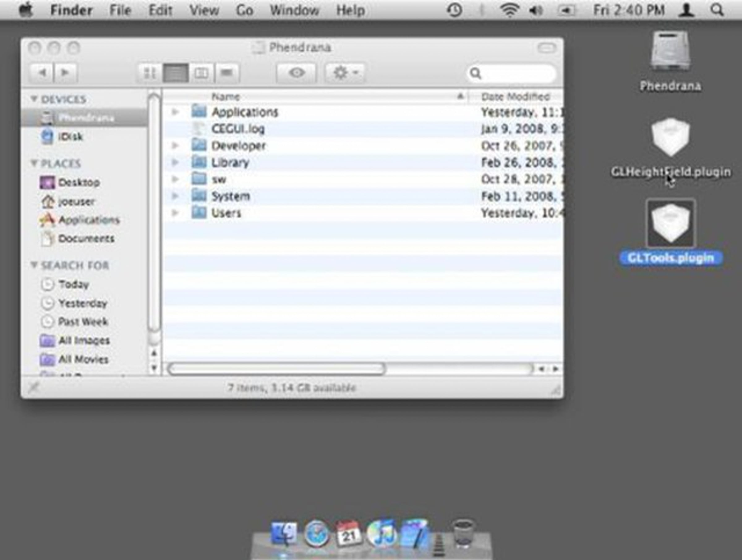Sort by the Name column header
The image size is (742, 560).
point(315,97)
